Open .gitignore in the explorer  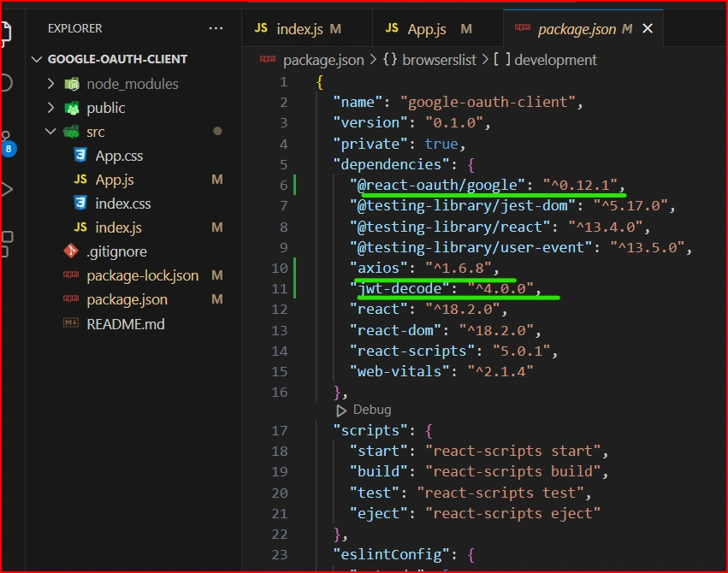pyautogui.click(x=116, y=251)
